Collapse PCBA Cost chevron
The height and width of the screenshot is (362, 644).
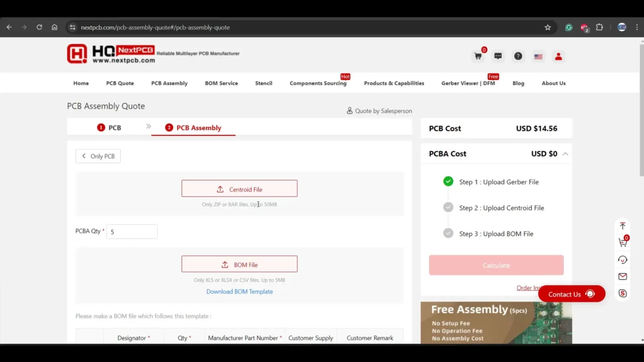click(566, 154)
